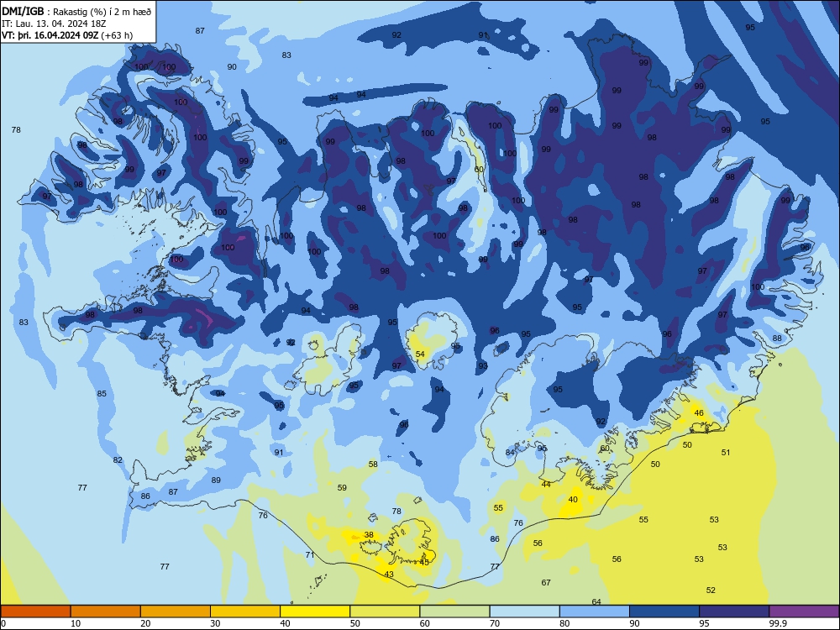840x630 pixels.
Task: Choose the 90–95 medium blue legend swatch
Action: pos(664,612)
